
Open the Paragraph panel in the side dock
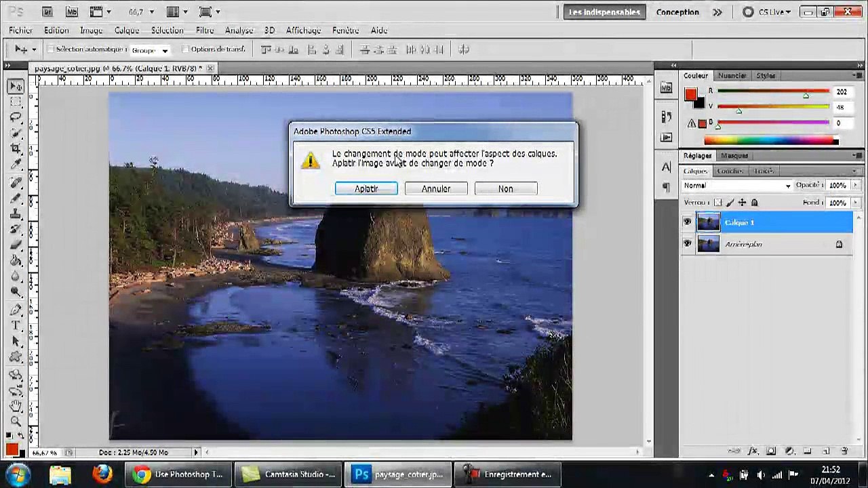(x=666, y=187)
